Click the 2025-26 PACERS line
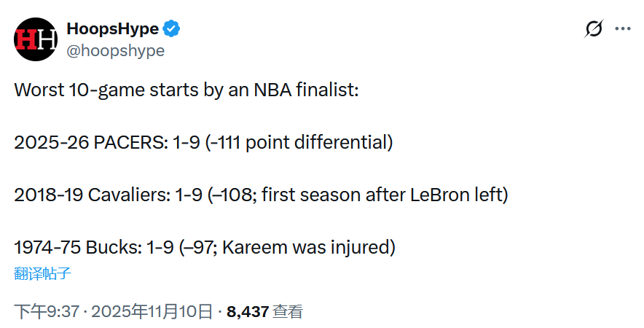 (203, 142)
